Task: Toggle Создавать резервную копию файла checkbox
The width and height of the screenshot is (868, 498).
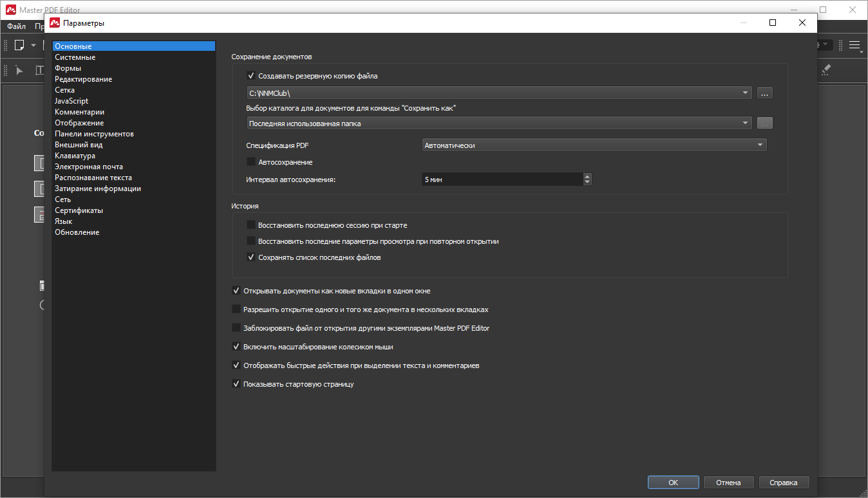Action: (x=251, y=76)
